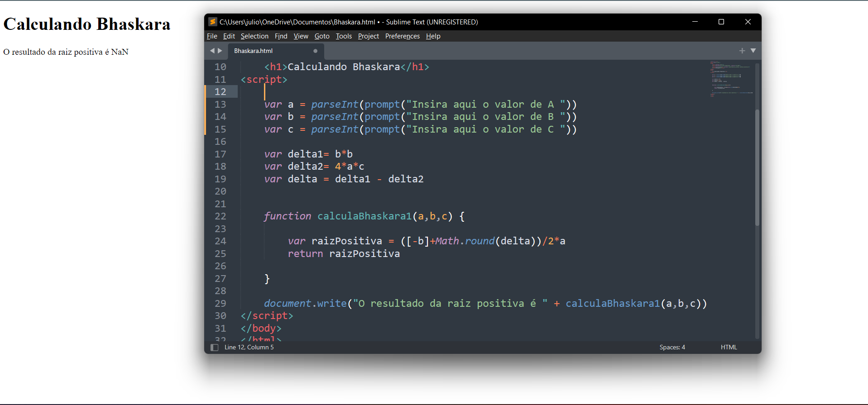
Task: Click the h1 Calculando Bhaskara code line
Action: (x=347, y=67)
